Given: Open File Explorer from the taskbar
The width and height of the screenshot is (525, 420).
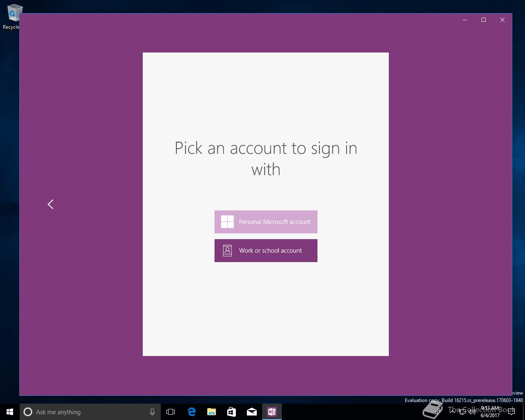Looking at the screenshot, I should (x=212, y=412).
